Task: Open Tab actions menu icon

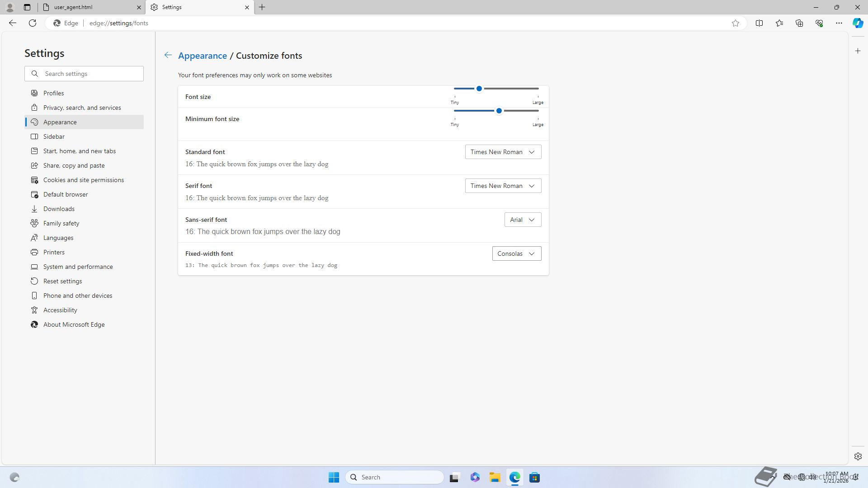Action: coord(27,7)
